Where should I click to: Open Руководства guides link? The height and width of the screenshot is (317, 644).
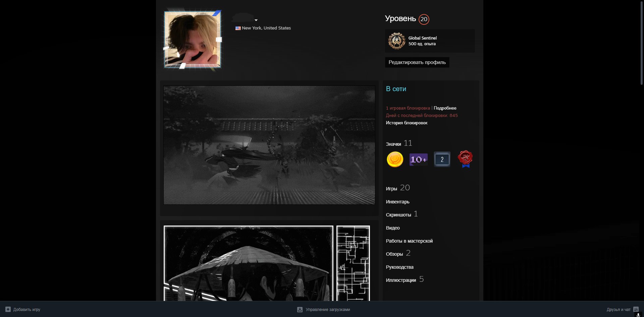tap(399, 267)
